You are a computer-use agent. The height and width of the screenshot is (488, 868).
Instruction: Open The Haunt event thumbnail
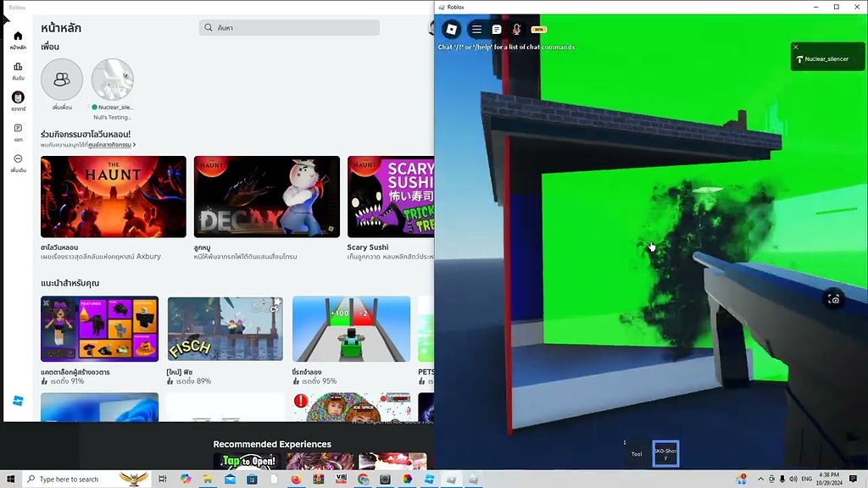(x=114, y=197)
